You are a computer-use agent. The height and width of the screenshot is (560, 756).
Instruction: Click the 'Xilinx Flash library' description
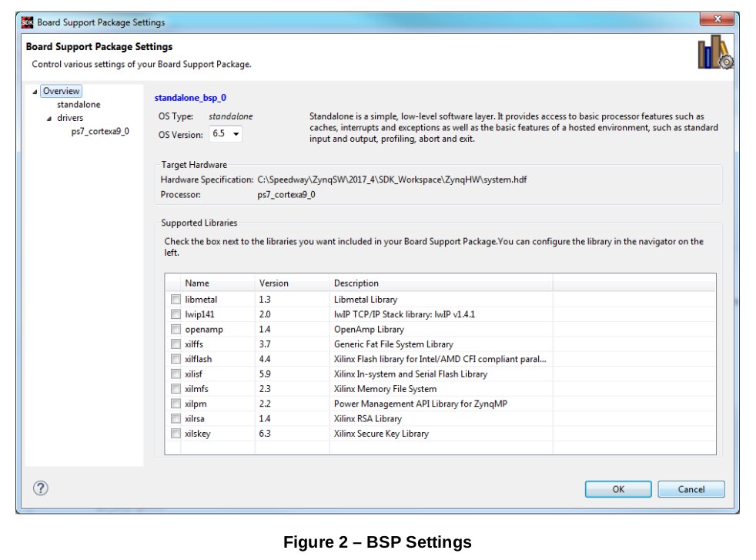pyautogui.click(x=440, y=360)
